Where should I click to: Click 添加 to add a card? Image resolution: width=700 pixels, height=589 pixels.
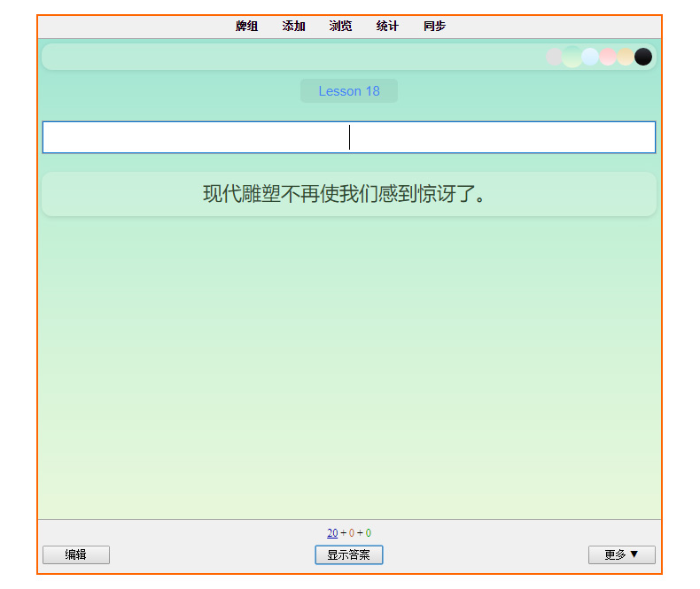pos(293,27)
